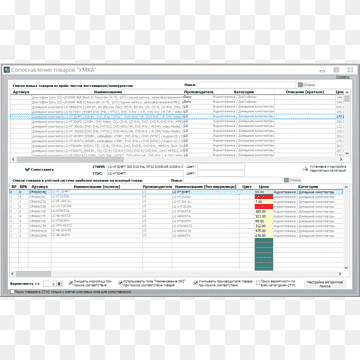Screen dimensions: 360x360
Task: Click the Описание (краткое) column header
Action: [305, 92]
